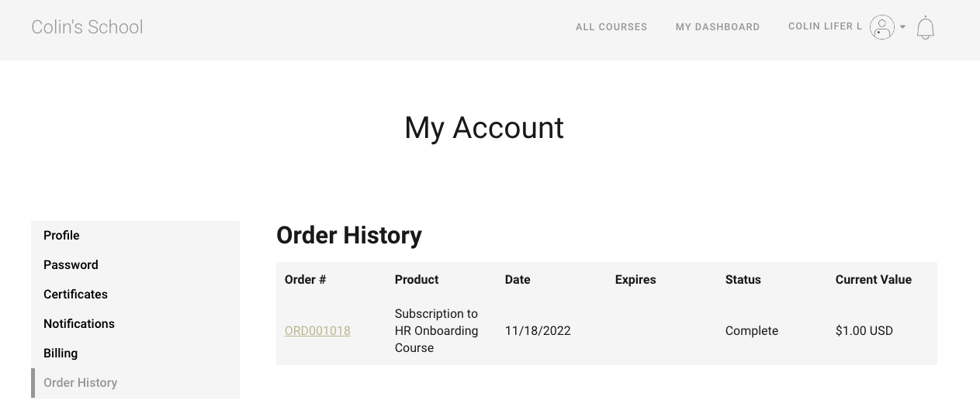Click the Expires column header
980x414 pixels.
(635, 280)
